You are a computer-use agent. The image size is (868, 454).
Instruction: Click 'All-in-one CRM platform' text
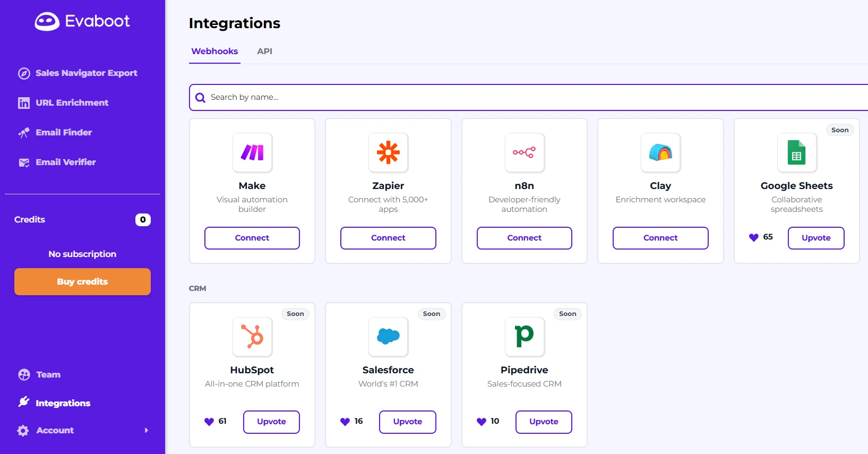[252, 384]
